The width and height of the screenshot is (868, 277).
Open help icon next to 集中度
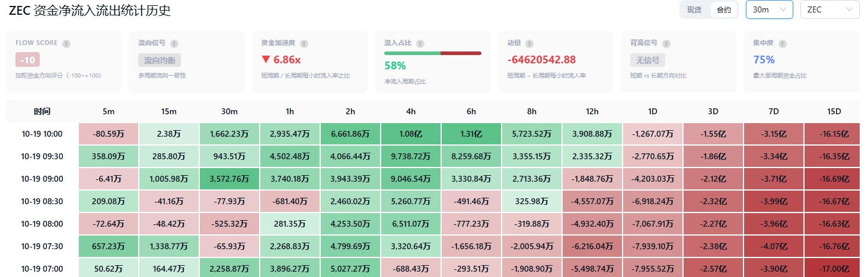[x=783, y=44]
